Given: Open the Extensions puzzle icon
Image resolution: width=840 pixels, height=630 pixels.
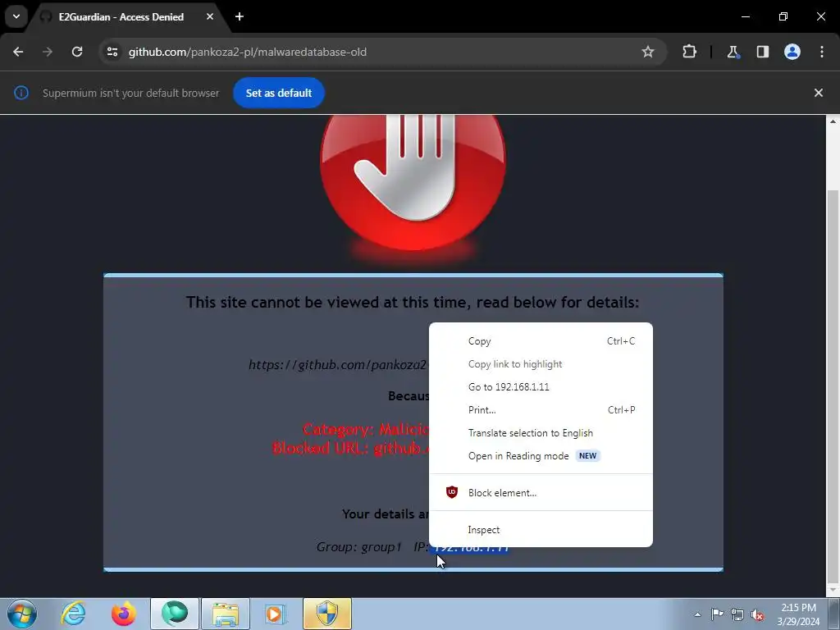Looking at the screenshot, I should 689,52.
